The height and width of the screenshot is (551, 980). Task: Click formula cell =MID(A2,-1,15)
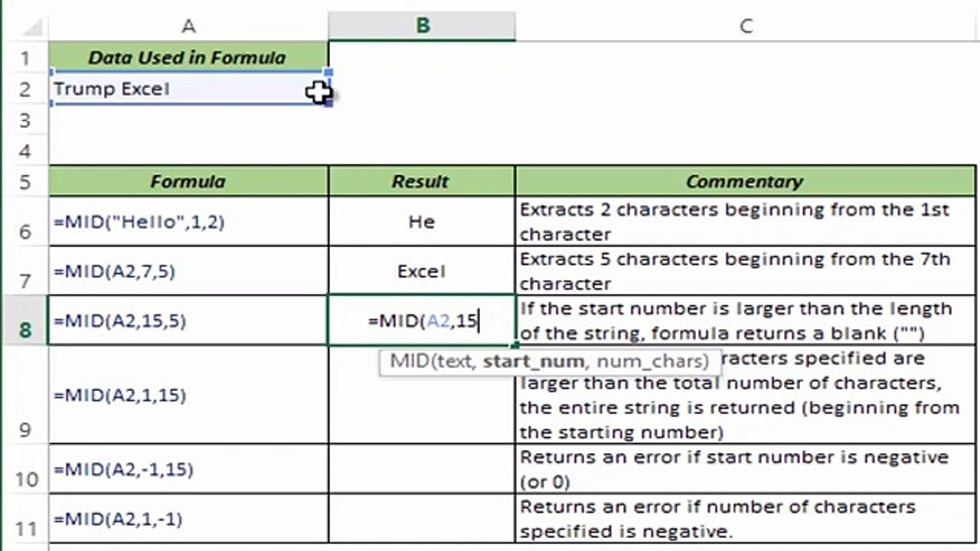pos(189,469)
